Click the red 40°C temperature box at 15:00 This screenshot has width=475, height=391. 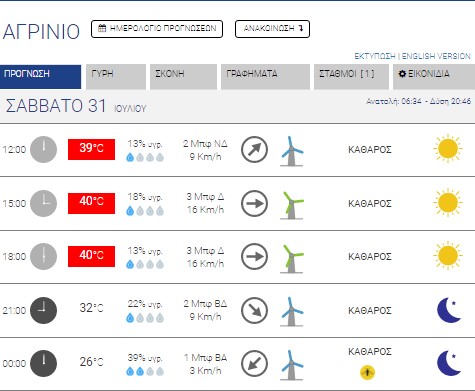click(x=91, y=203)
